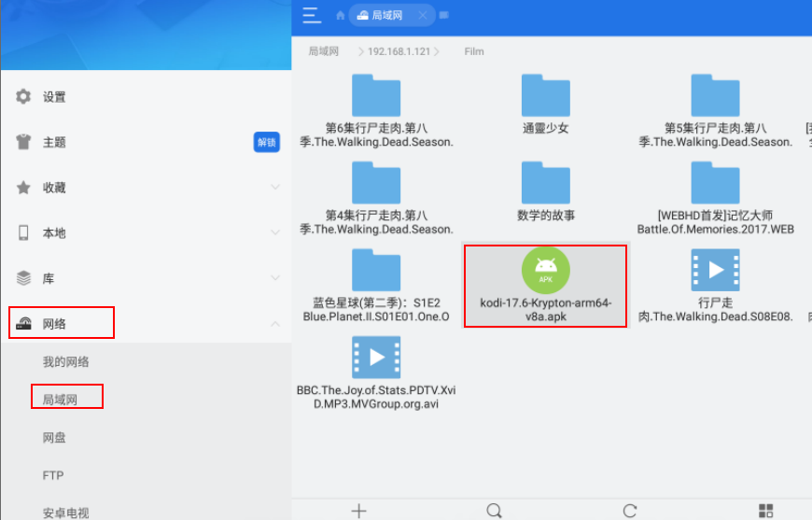Click the 解锁 unlock button
812x520 pixels.
[x=267, y=142]
